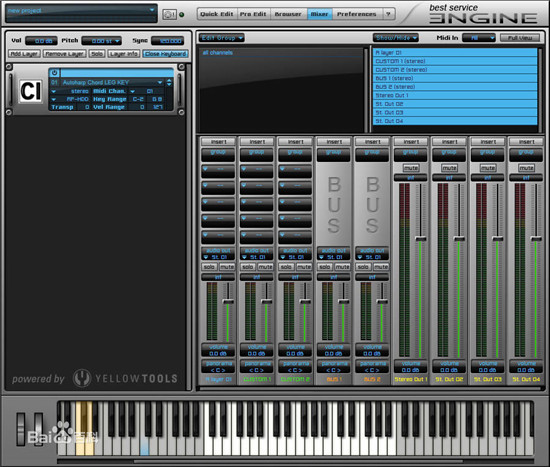Click the green status LED indicator
Screen dimensions: 550x467
click(x=181, y=15)
